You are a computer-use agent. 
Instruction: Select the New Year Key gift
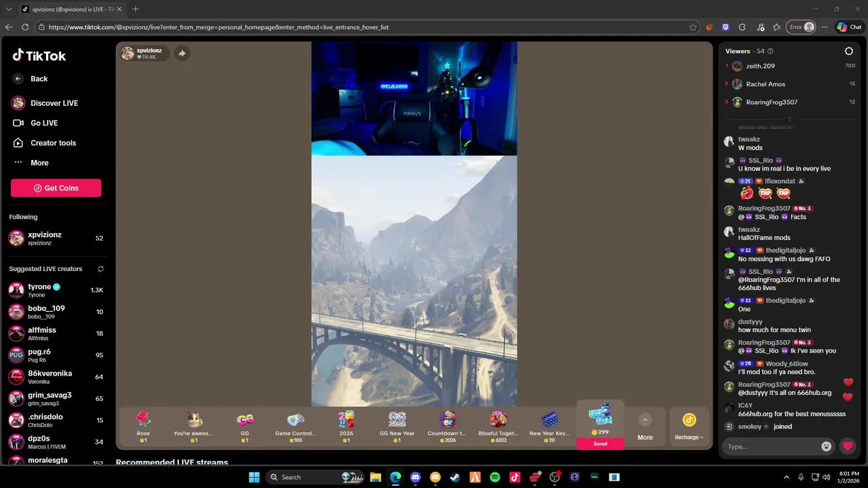click(549, 426)
